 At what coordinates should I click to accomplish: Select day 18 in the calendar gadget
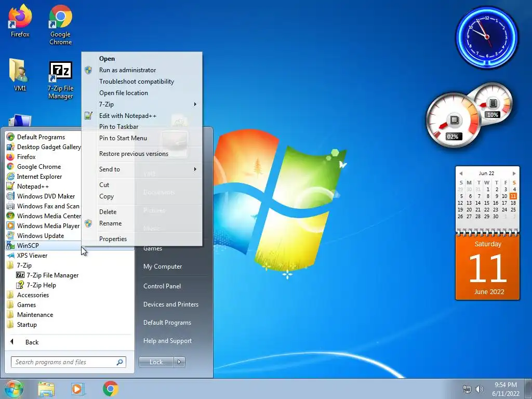coord(513,203)
